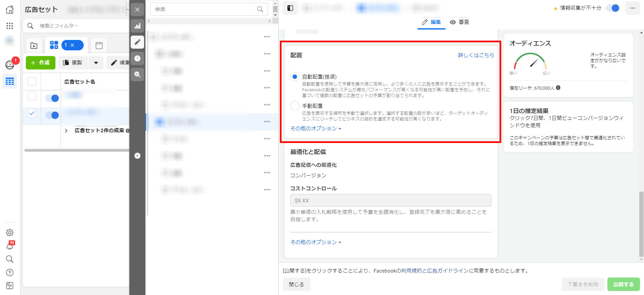This screenshot has height=295, width=644.
Task: Click the 下書きを削除 button
Action: 583,284
